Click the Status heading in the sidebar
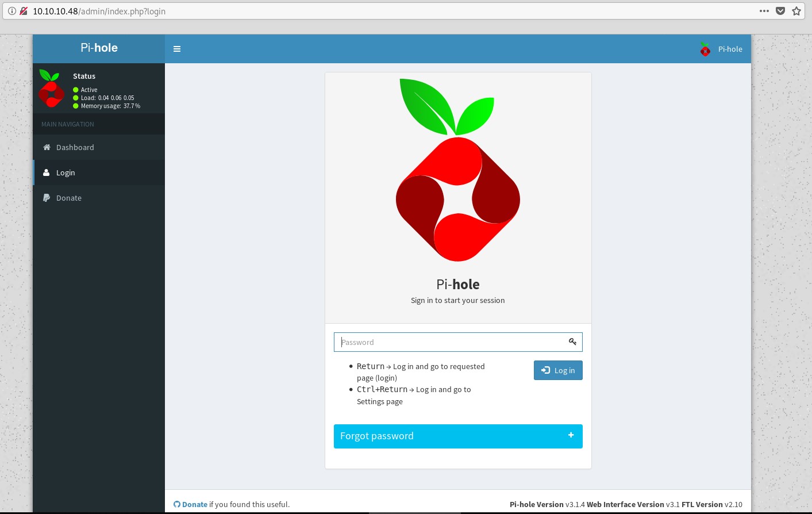The image size is (812, 514). point(84,76)
